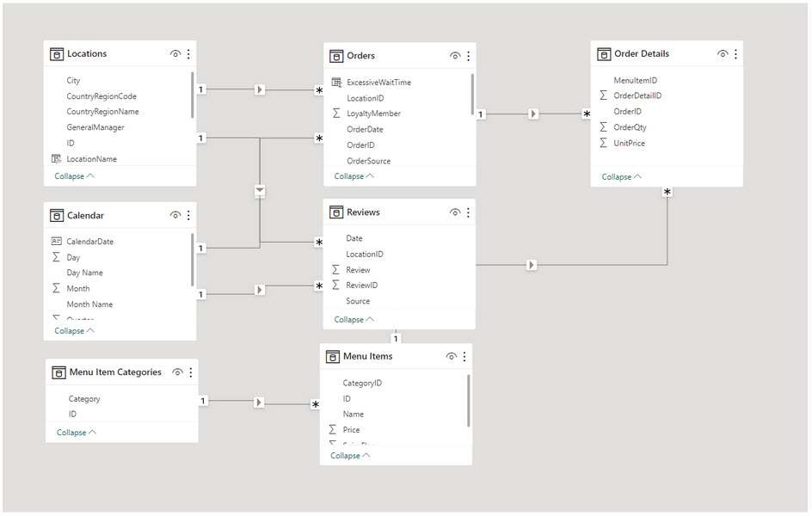The width and height of the screenshot is (812, 516).
Task: Click sum icon beside LoyaltyMember field
Action: (336, 114)
